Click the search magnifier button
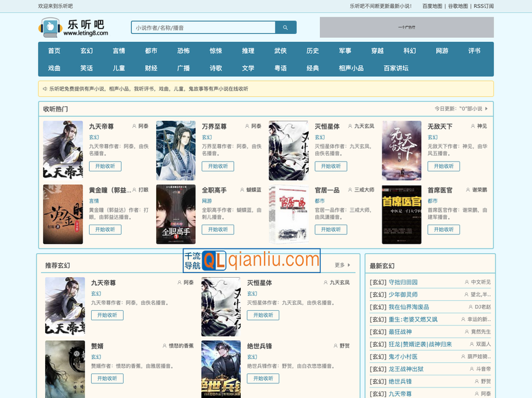The height and width of the screenshot is (398, 532). (x=285, y=28)
